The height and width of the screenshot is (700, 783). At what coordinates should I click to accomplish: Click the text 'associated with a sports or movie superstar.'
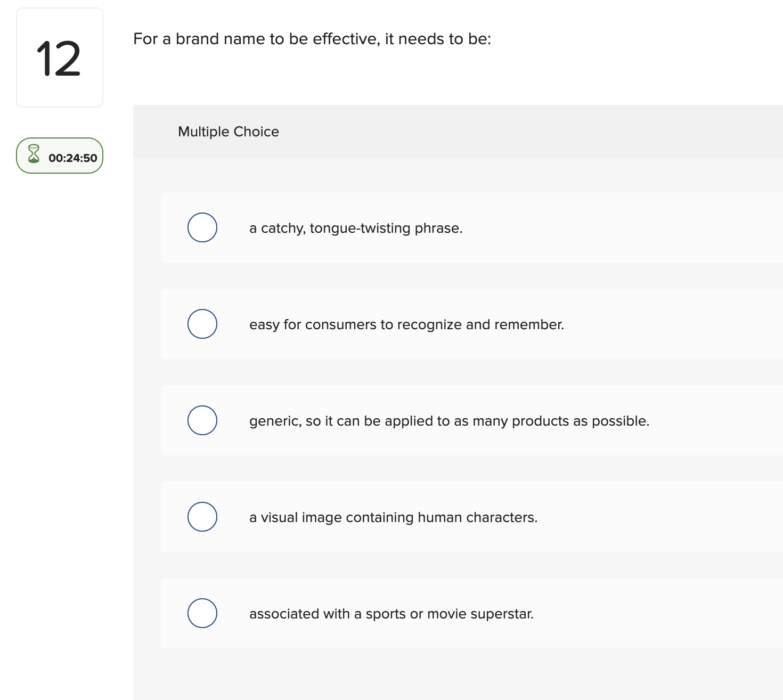click(x=391, y=614)
